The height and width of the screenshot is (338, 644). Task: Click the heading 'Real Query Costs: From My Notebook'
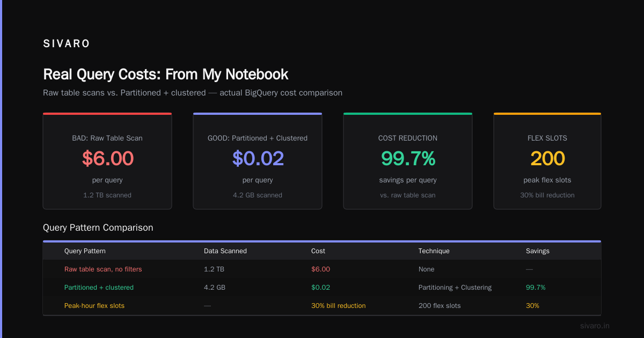(166, 74)
